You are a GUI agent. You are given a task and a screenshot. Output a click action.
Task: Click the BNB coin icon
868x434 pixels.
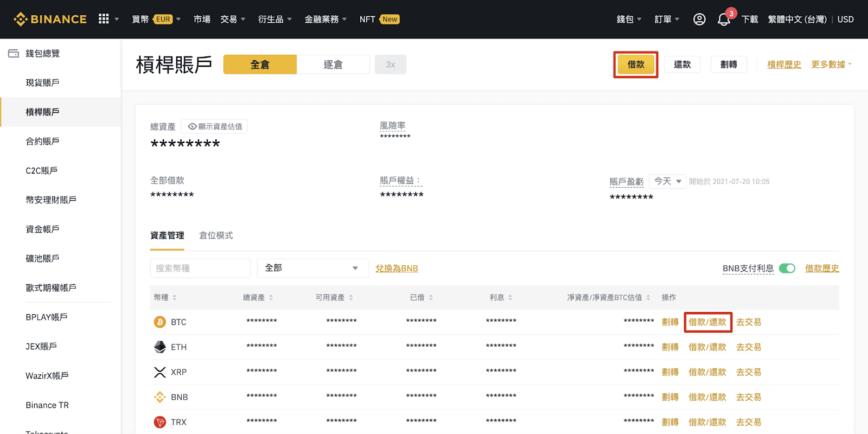pos(160,397)
